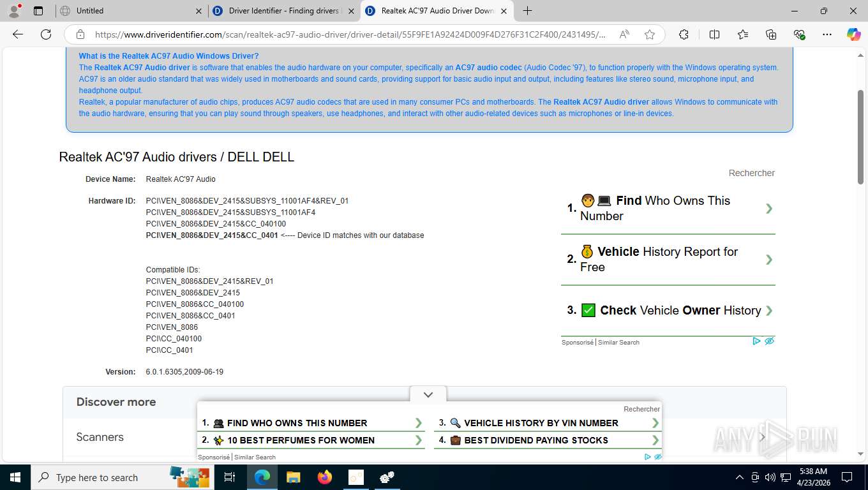Launch Copilot from the toolbar
868x490 pixels.
click(853, 34)
